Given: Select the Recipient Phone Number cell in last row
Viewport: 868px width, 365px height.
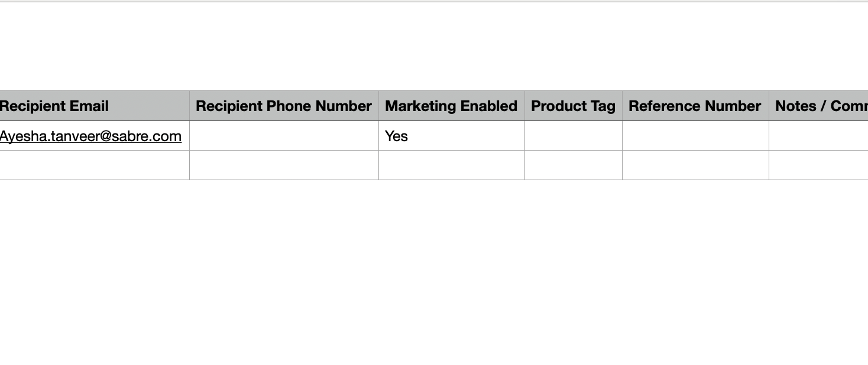Looking at the screenshot, I should 284,165.
